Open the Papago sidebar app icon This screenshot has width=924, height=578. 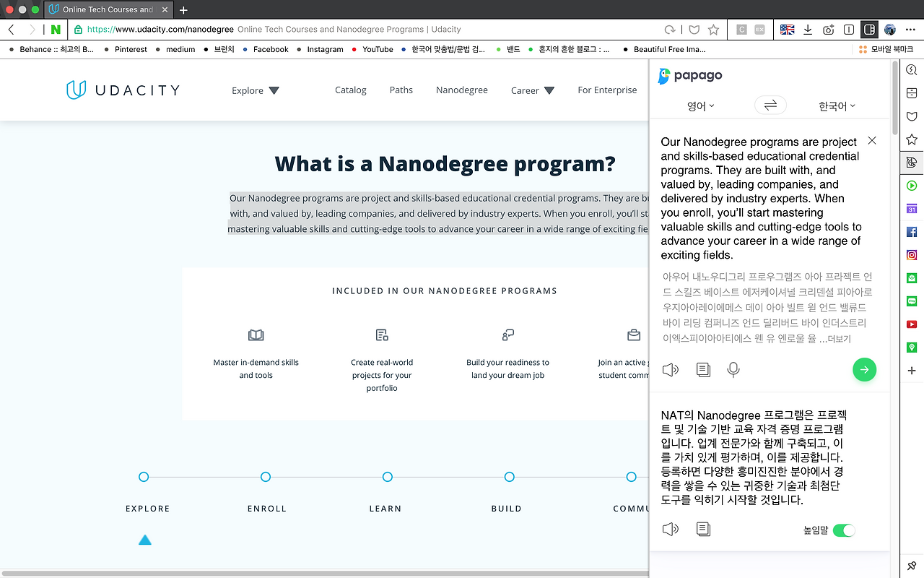pyautogui.click(x=912, y=163)
